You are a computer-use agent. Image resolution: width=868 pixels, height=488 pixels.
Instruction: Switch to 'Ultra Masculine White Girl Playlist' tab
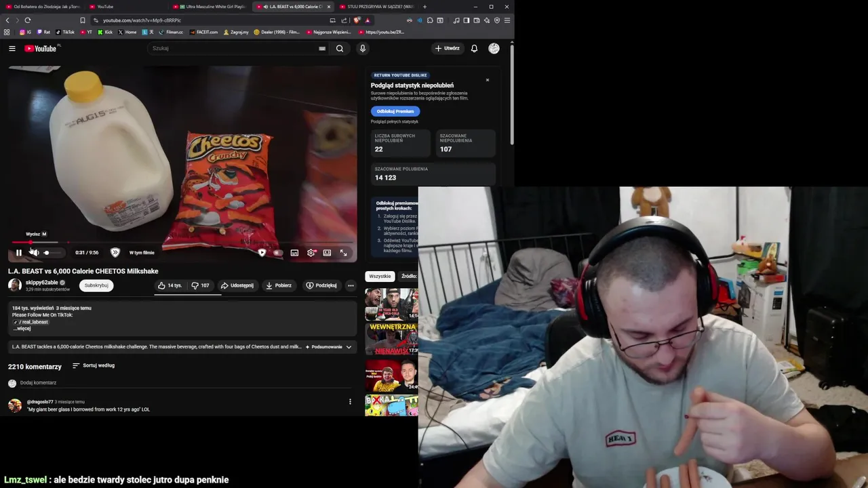210,7
